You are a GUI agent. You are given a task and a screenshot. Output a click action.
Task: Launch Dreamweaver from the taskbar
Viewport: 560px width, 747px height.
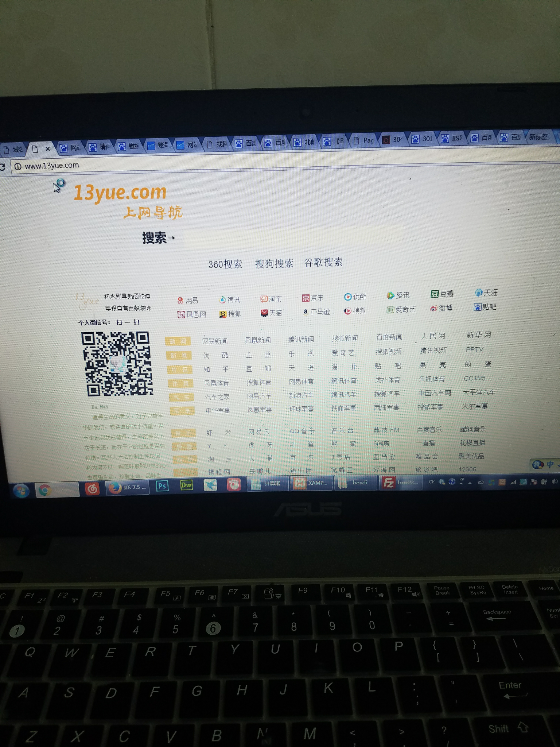click(x=186, y=485)
